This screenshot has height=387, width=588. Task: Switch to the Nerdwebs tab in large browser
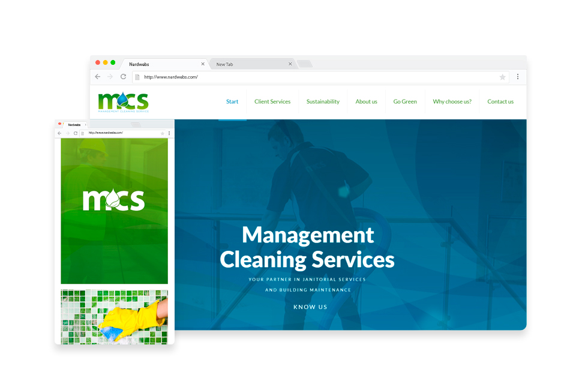tap(163, 64)
